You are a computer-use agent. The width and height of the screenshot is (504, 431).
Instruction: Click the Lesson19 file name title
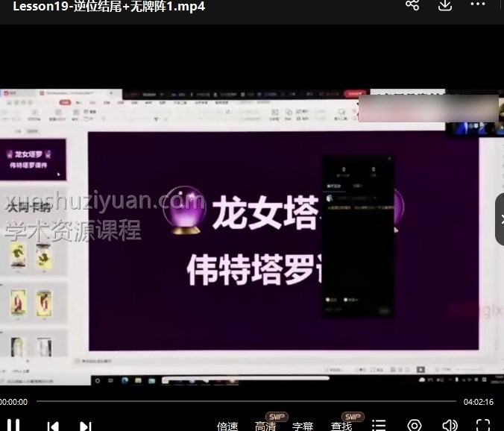[109, 7]
